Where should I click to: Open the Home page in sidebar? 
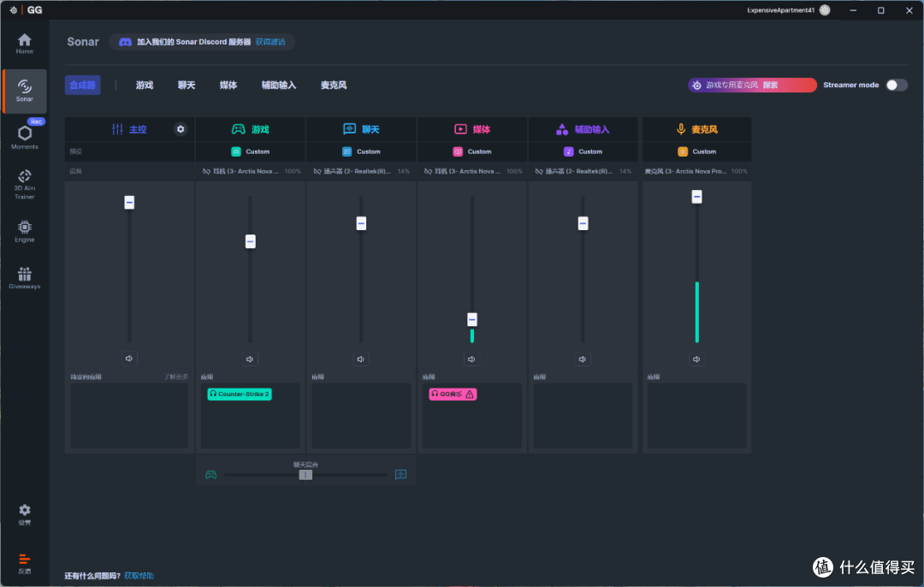24,44
